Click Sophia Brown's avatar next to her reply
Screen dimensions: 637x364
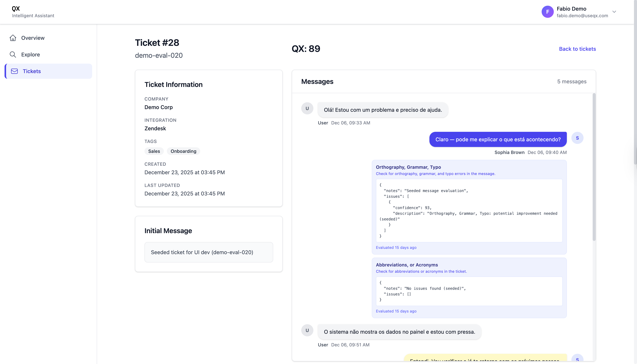[x=577, y=138]
